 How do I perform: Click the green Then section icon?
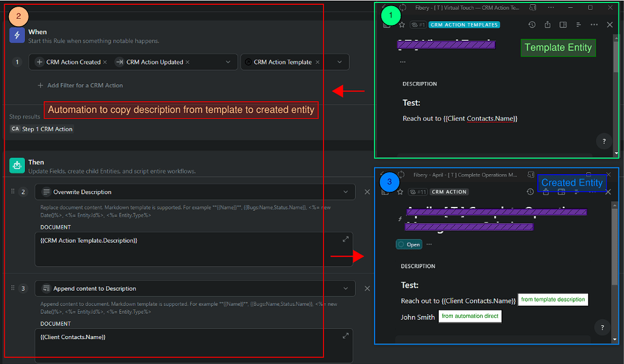coord(18,166)
